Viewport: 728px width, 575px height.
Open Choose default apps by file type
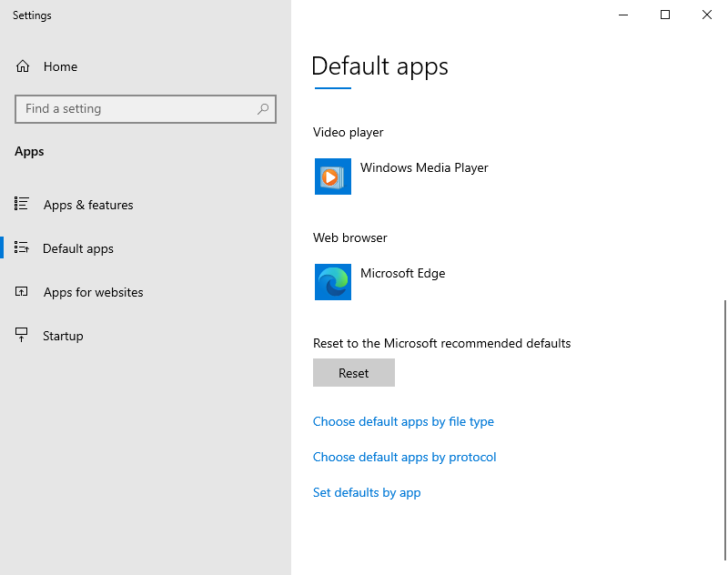pos(403,421)
